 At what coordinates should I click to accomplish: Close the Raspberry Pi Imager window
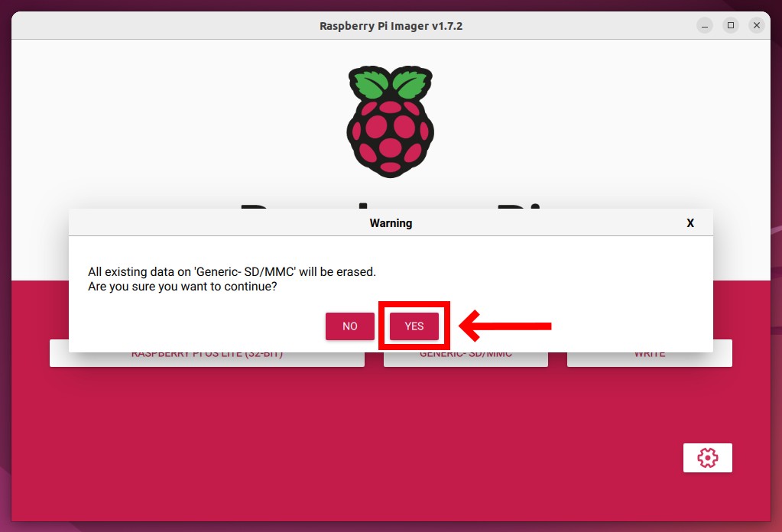pyautogui.click(x=757, y=25)
